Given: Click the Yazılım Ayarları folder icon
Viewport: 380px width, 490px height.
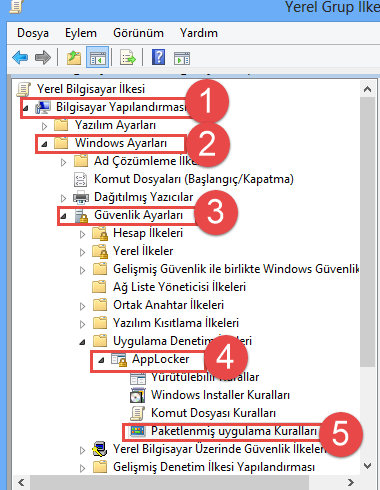Looking at the screenshot, I should (x=61, y=125).
